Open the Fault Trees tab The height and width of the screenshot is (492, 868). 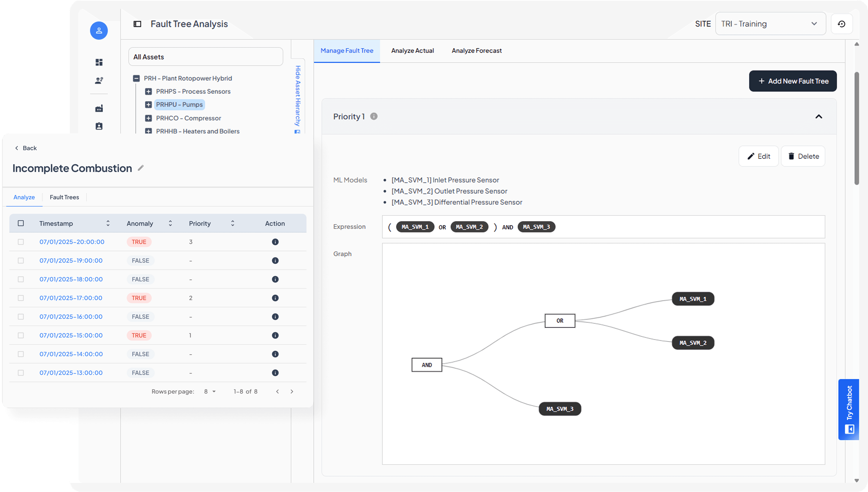[64, 197]
